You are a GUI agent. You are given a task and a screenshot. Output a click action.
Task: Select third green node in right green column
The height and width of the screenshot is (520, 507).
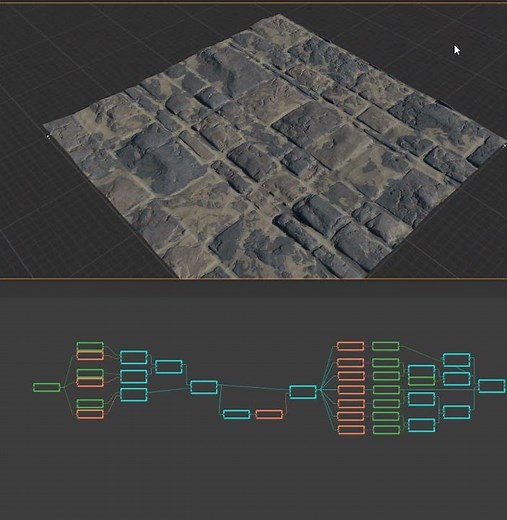tap(386, 376)
